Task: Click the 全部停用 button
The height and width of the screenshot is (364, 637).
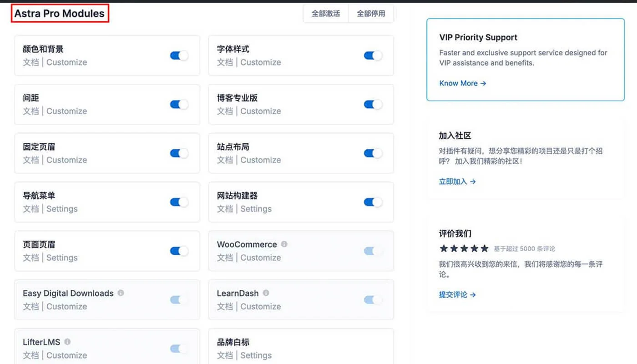Action: pos(371,14)
